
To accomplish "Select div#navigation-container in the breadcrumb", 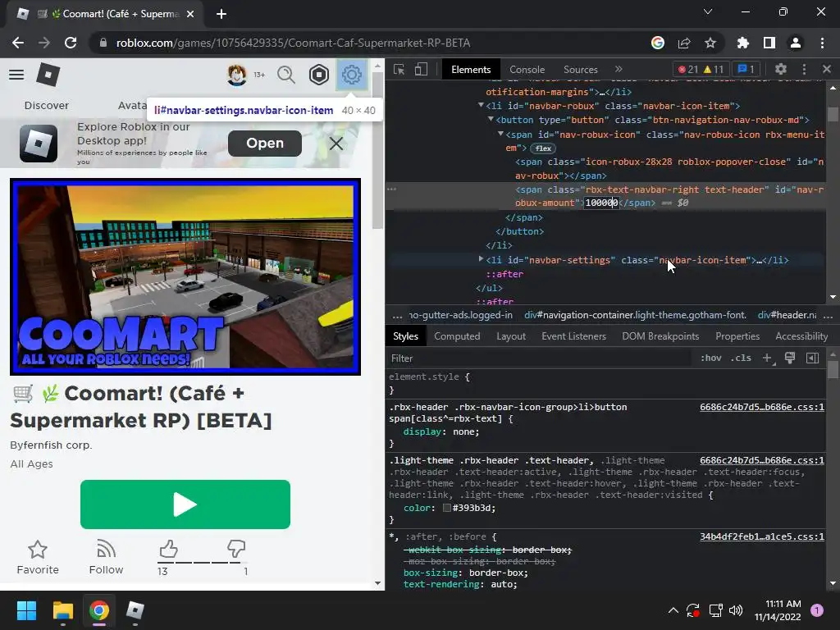I will (635, 315).
